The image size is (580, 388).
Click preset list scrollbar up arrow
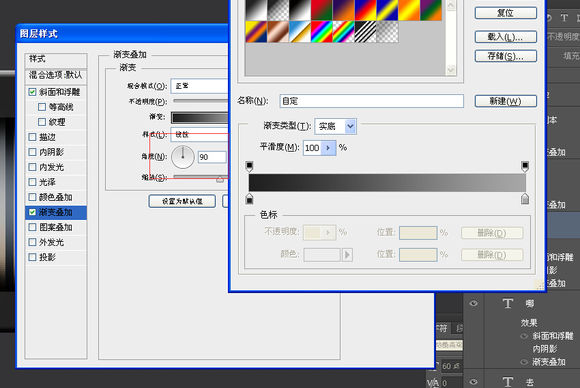[x=451, y=5]
